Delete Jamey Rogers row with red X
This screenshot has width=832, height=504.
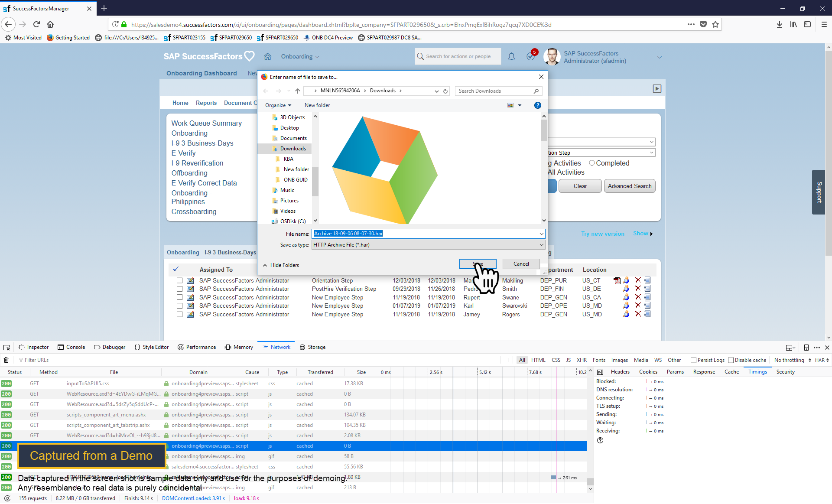[638, 314]
